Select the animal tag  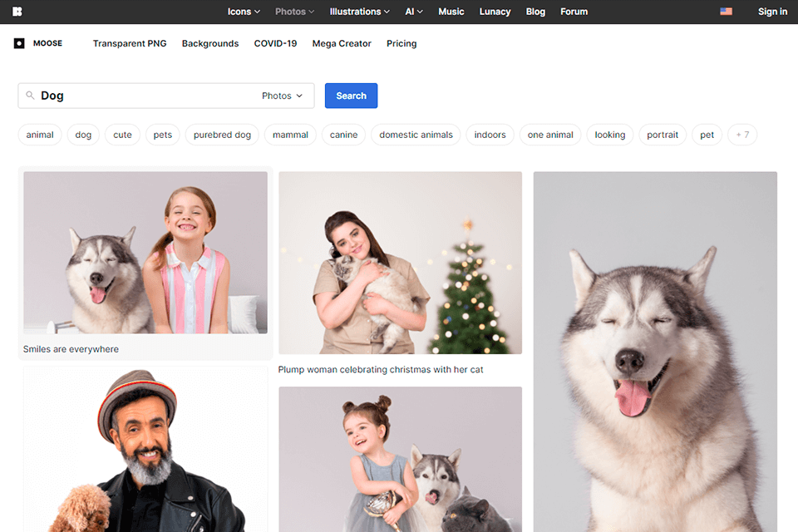pyautogui.click(x=40, y=135)
